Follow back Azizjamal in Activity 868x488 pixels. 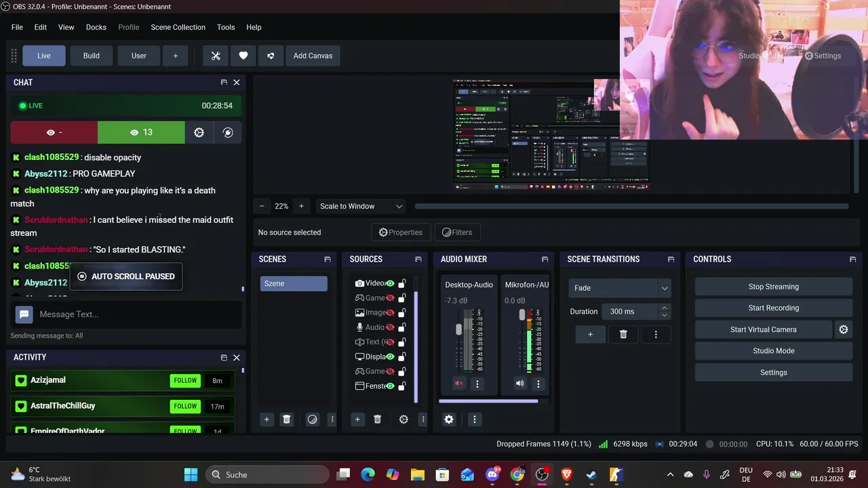tap(185, 381)
